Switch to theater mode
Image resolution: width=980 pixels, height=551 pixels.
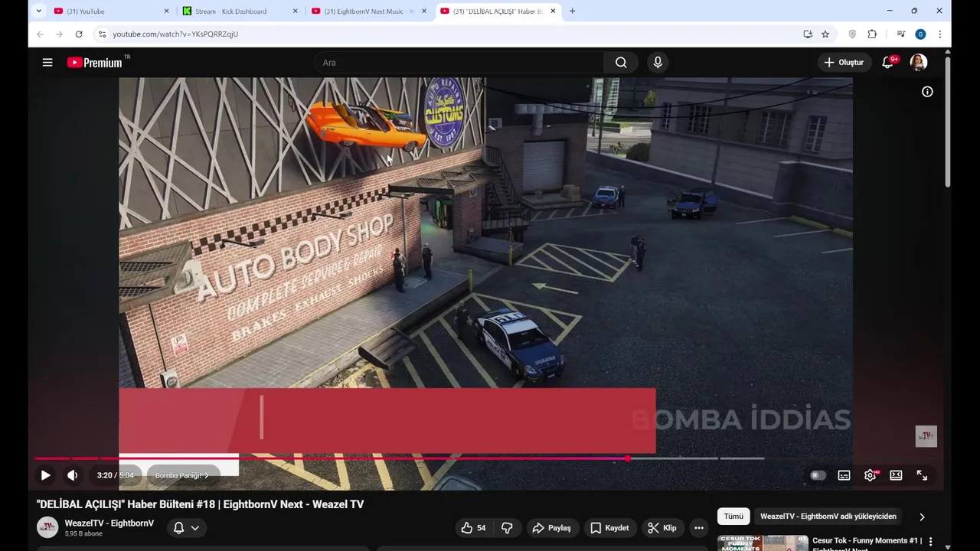coord(896,475)
